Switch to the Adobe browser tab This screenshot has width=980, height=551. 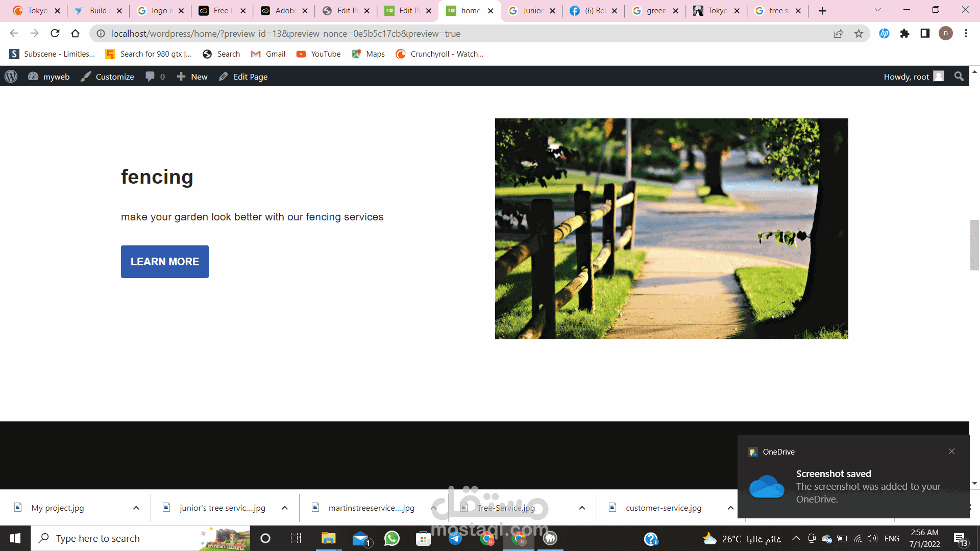coord(285,11)
